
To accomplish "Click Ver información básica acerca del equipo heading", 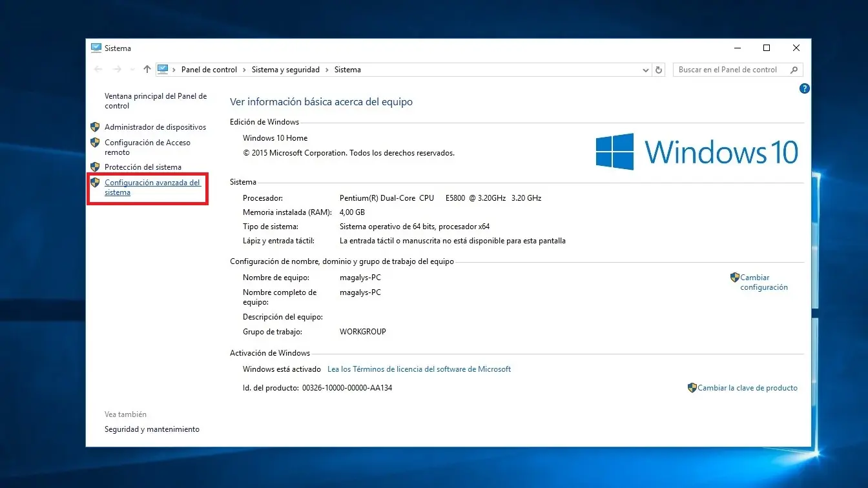I will coord(321,101).
